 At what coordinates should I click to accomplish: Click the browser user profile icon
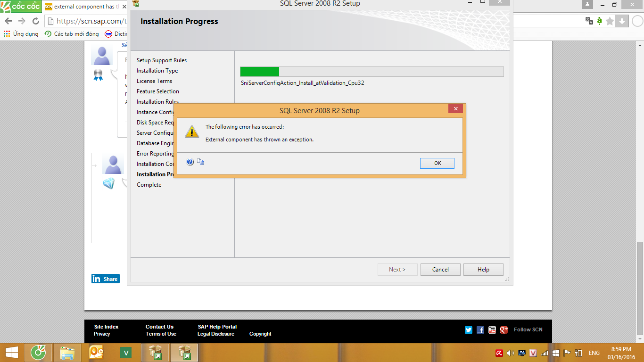[587, 4]
